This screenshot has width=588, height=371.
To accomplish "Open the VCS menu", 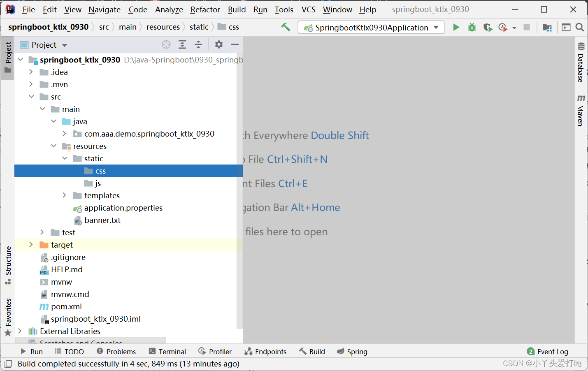I will click(x=308, y=9).
